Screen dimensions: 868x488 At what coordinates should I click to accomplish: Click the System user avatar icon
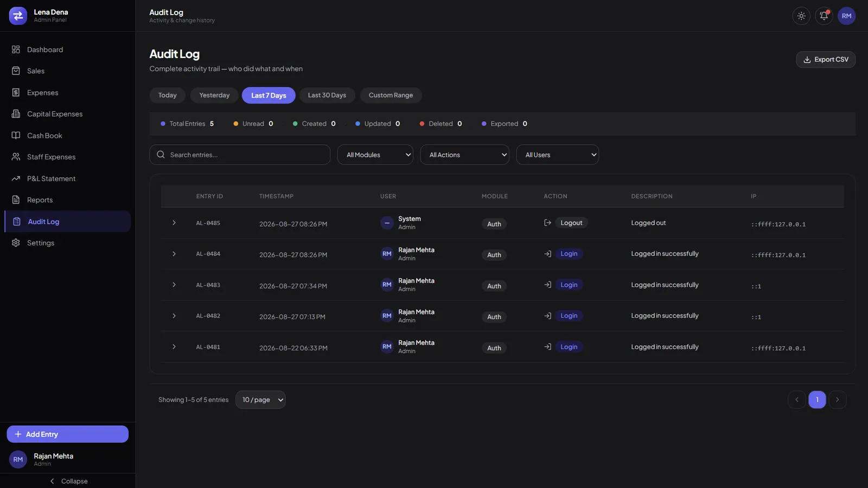[x=387, y=223]
